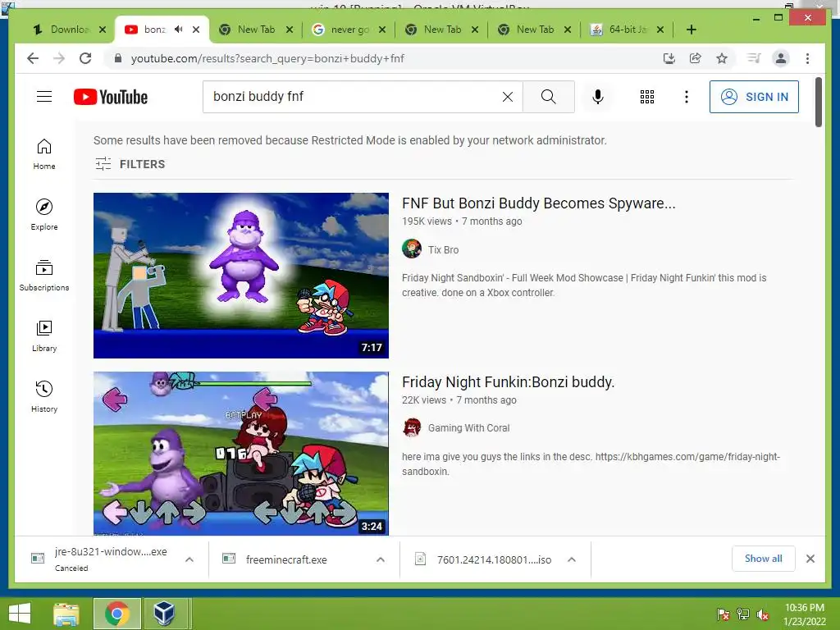View site info via padlock icon
Image resolution: width=840 pixels, height=630 pixels.
tap(118, 58)
